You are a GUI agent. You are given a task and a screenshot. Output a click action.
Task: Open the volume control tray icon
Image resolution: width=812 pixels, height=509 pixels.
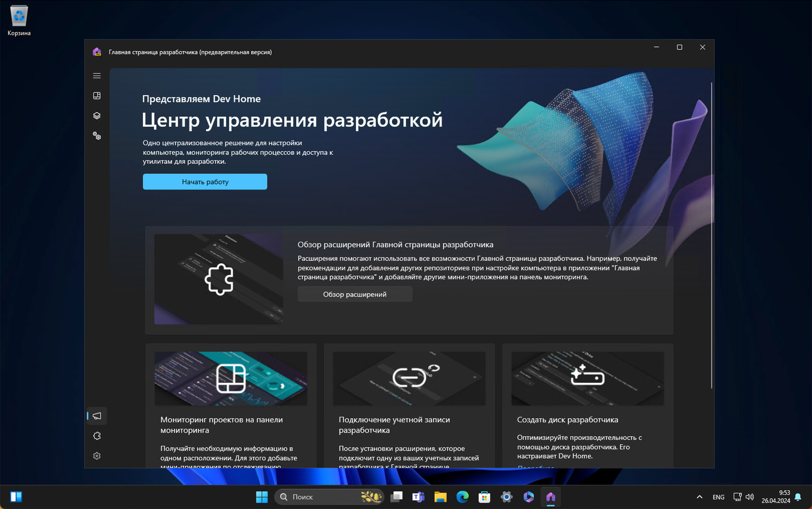(750, 497)
